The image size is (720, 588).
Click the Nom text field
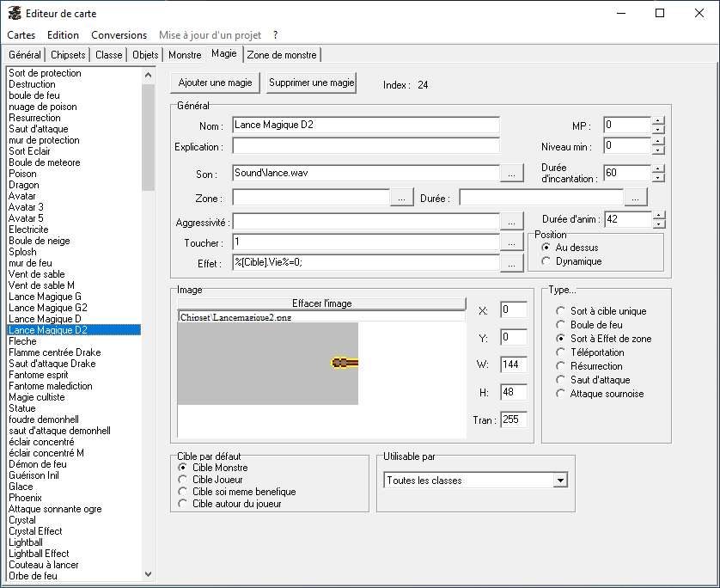[x=365, y=126]
